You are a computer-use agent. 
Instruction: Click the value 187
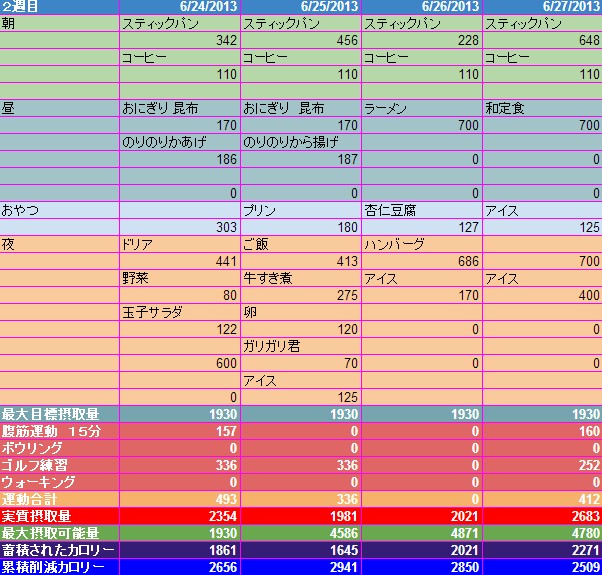pyautogui.click(x=301, y=159)
